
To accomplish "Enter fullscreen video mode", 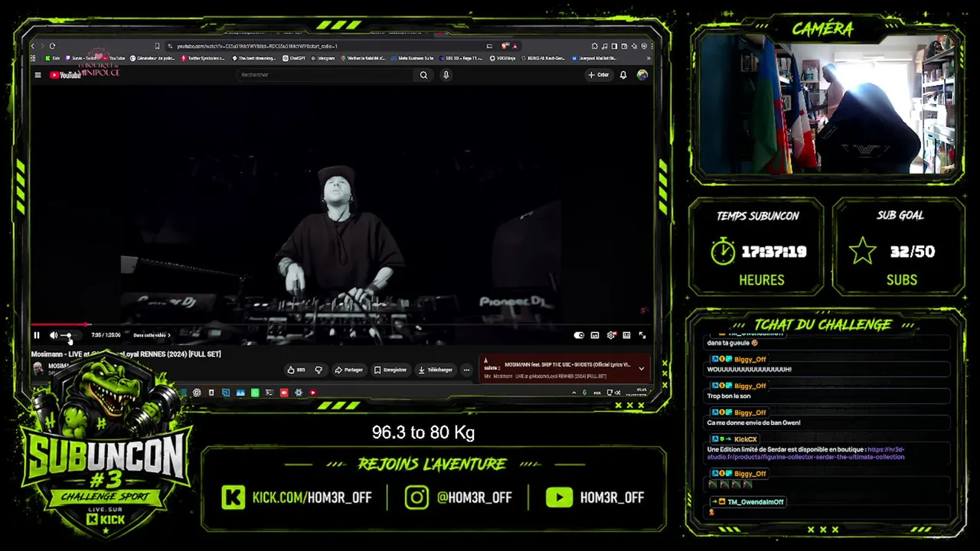I will 642,335.
